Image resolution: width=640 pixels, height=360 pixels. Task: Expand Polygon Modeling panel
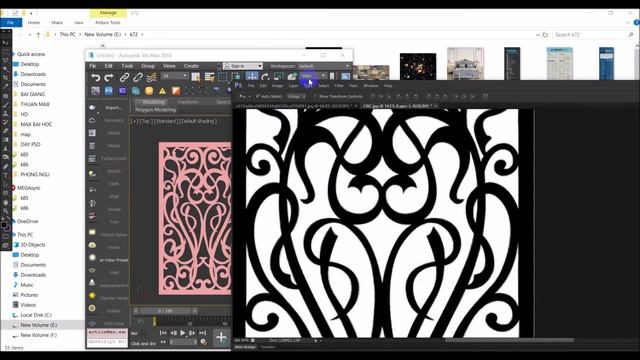156,110
